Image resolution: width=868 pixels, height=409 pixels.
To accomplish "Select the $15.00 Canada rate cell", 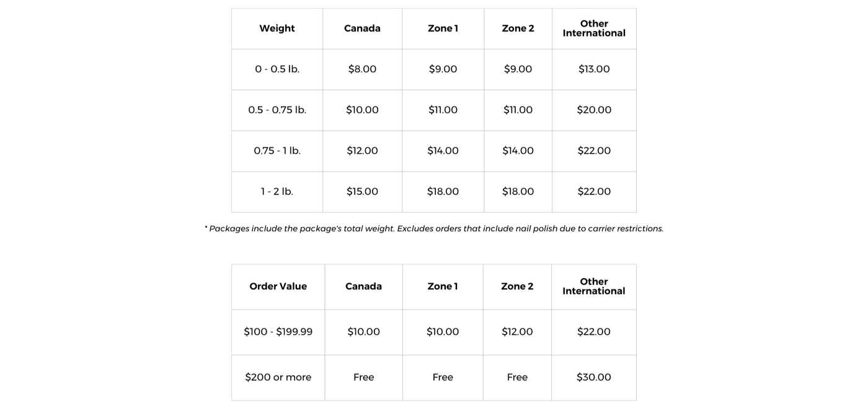I will (362, 192).
